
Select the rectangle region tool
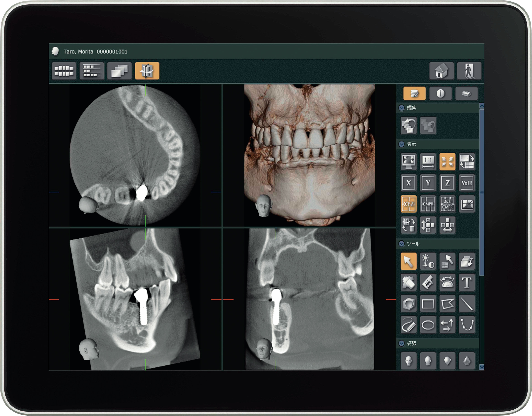428,304
